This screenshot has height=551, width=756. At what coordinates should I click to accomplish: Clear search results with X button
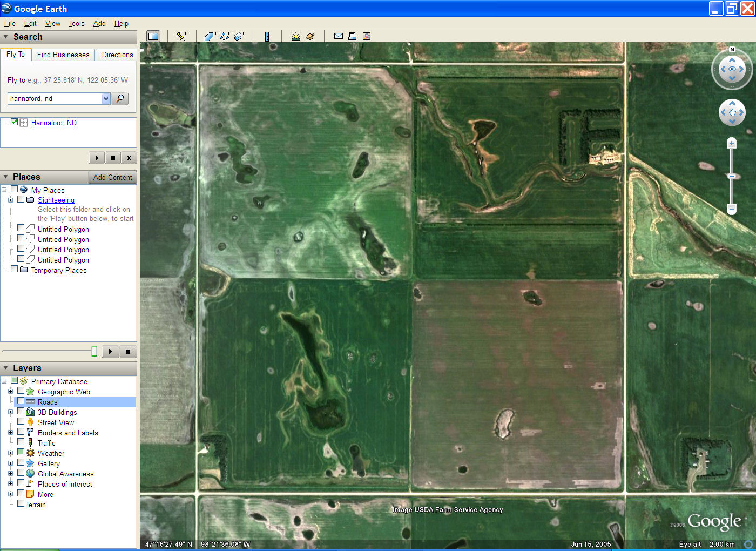(129, 158)
